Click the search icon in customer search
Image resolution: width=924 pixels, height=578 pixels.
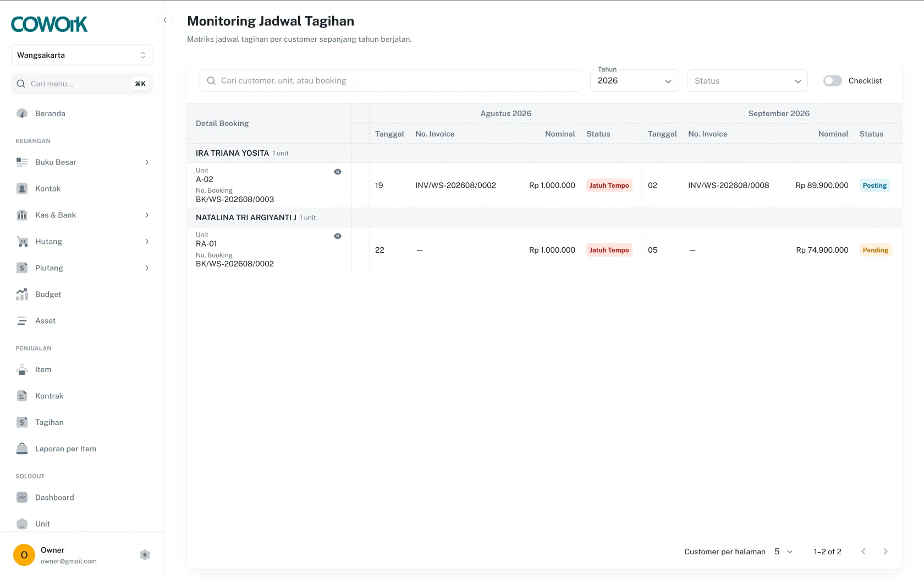coord(211,80)
